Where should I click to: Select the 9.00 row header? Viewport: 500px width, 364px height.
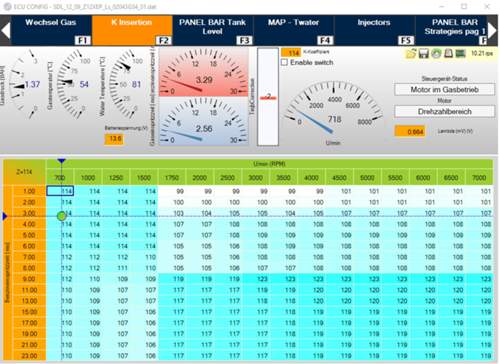tap(29, 279)
